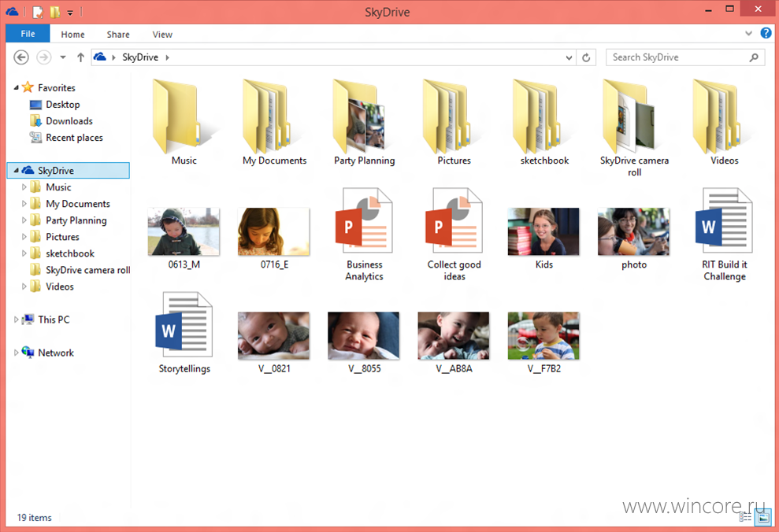This screenshot has width=779, height=532.
Task: Open the Home ribbon tab
Action: coord(72,35)
